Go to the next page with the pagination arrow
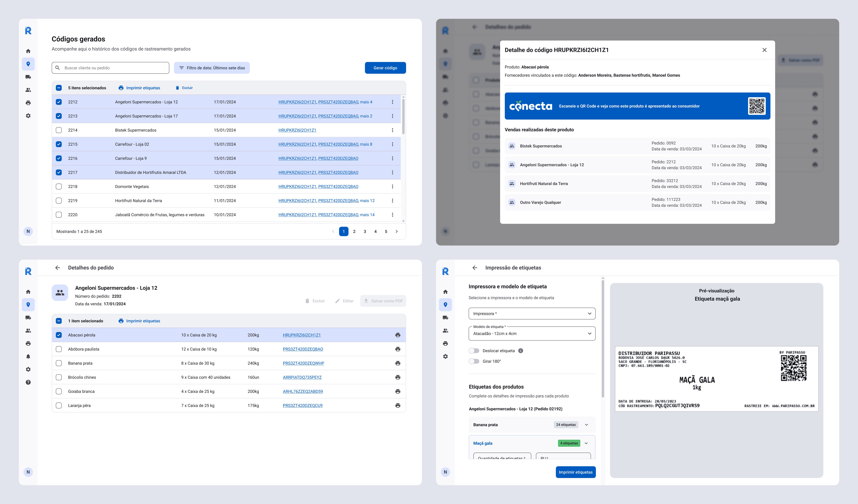 [x=397, y=231]
